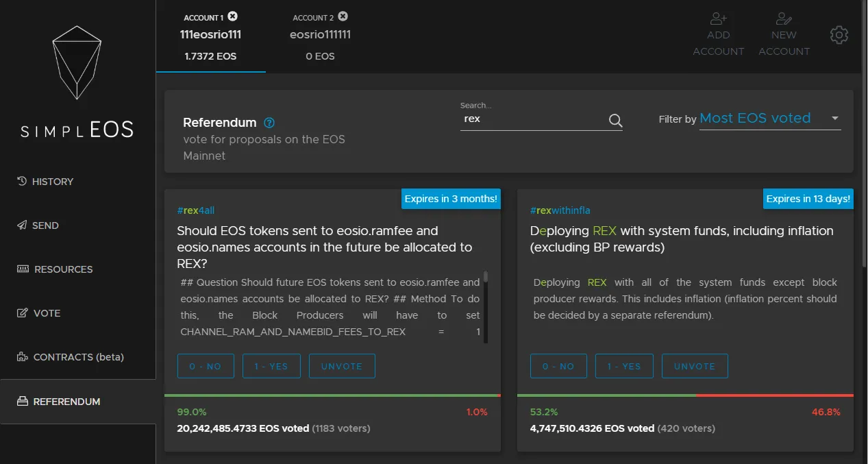Vote 1 - YES on rexwithinfla proposal

(624, 366)
